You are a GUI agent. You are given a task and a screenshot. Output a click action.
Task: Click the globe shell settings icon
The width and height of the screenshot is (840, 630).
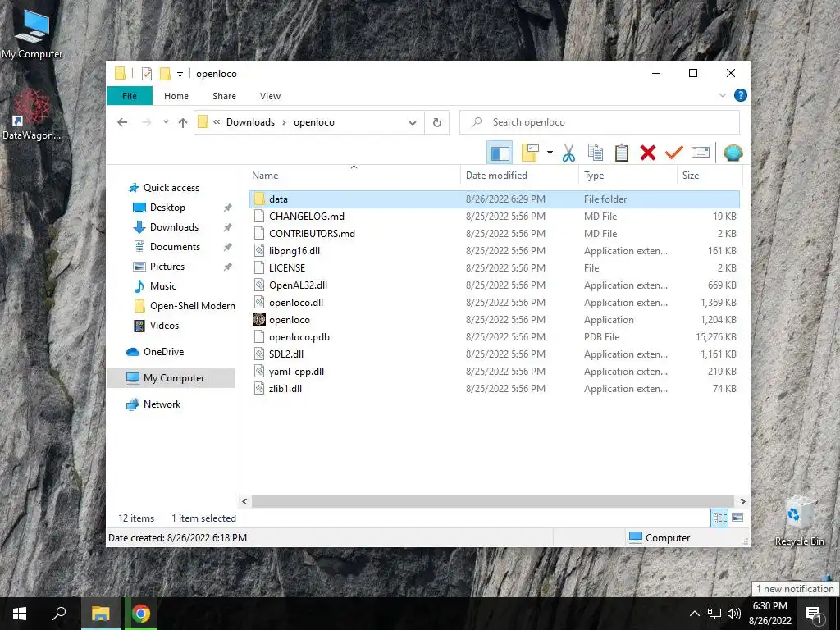click(x=733, y=153)
